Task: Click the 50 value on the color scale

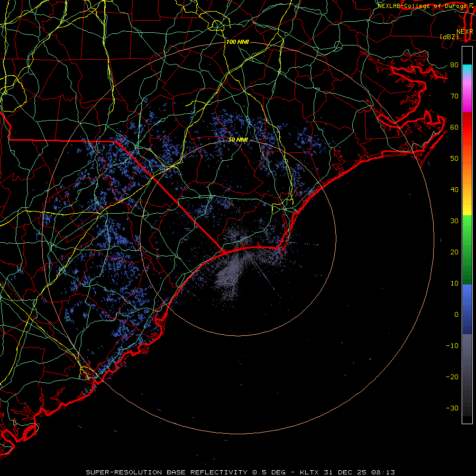Action: 454,159
